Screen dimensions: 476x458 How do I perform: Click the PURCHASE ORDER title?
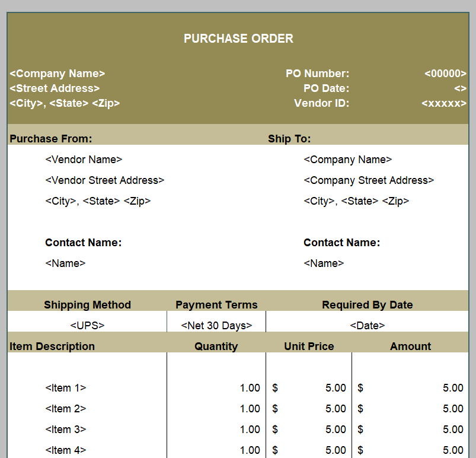238,39
